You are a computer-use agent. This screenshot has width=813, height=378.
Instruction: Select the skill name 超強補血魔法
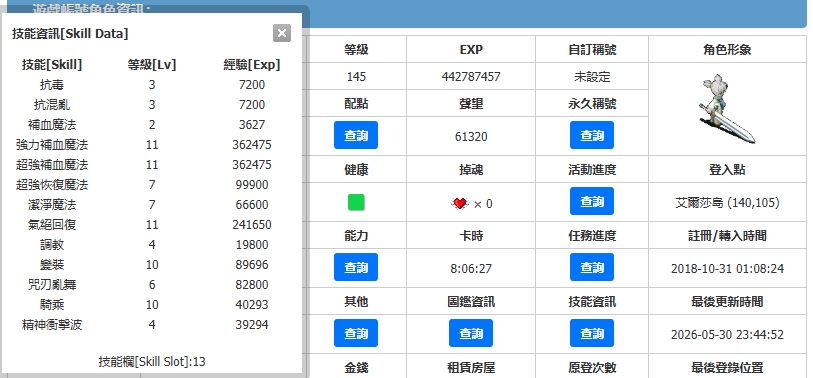tap(52, 165)
